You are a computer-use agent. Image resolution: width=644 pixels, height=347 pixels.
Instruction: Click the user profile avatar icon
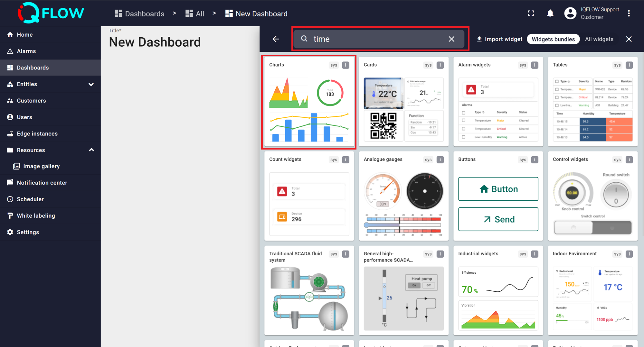click(x=570, y=14)
